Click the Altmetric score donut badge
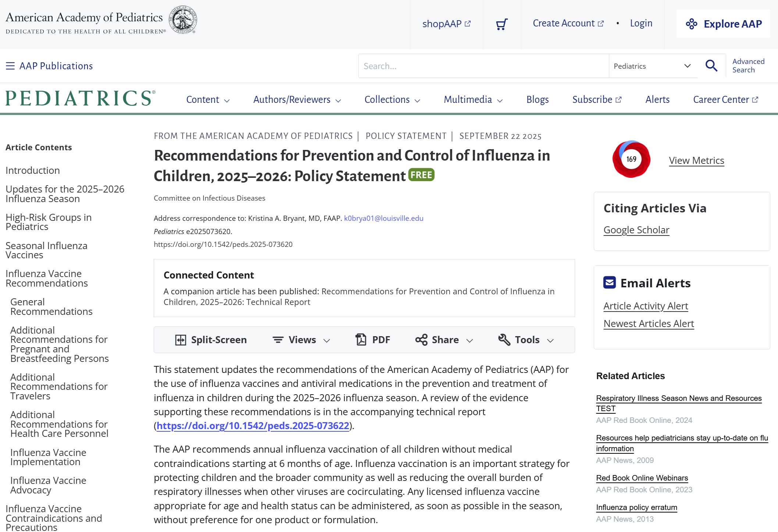The width and height of the screenshot is (778, 532). pyautogui.click(x=631, y=159)
